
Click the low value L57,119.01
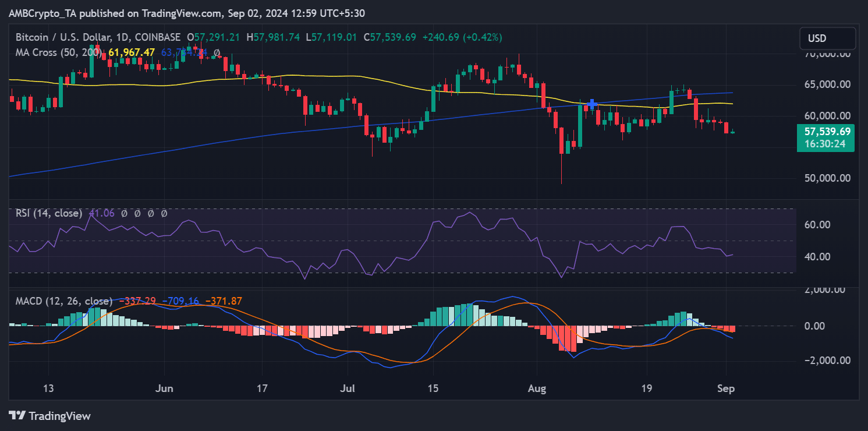(x=332, y=37)
